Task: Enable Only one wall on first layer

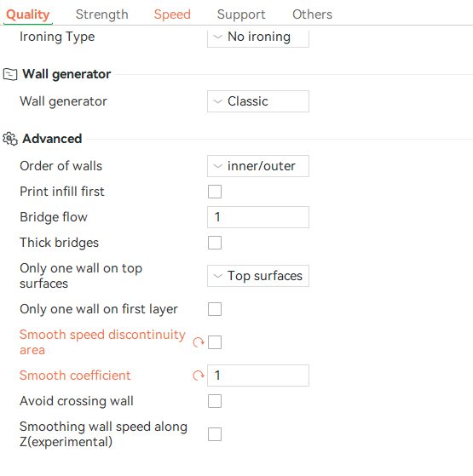Action: [215, 309]
